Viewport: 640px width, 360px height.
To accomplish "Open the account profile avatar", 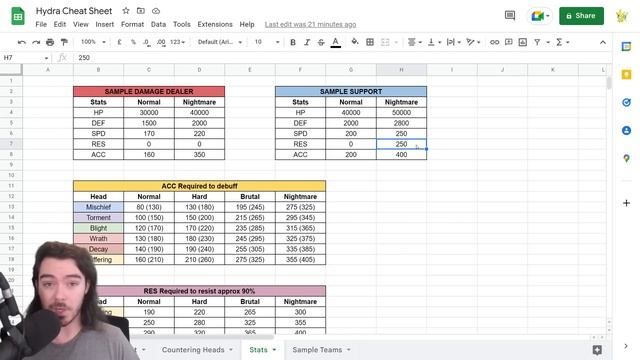I will click(x=622, y=16).
